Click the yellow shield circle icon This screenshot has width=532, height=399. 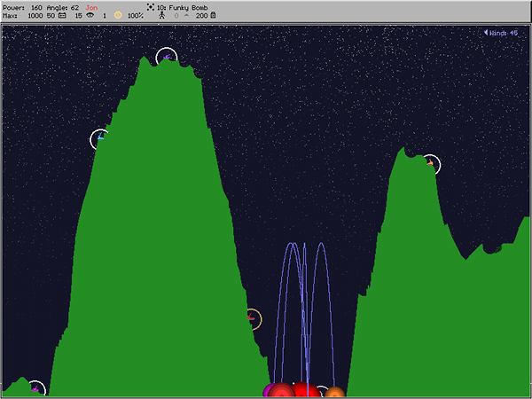click(118, 16)
